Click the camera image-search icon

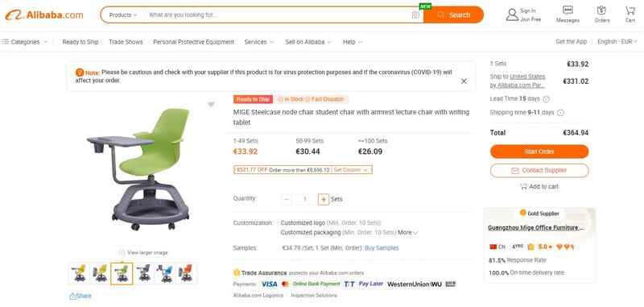415,15
